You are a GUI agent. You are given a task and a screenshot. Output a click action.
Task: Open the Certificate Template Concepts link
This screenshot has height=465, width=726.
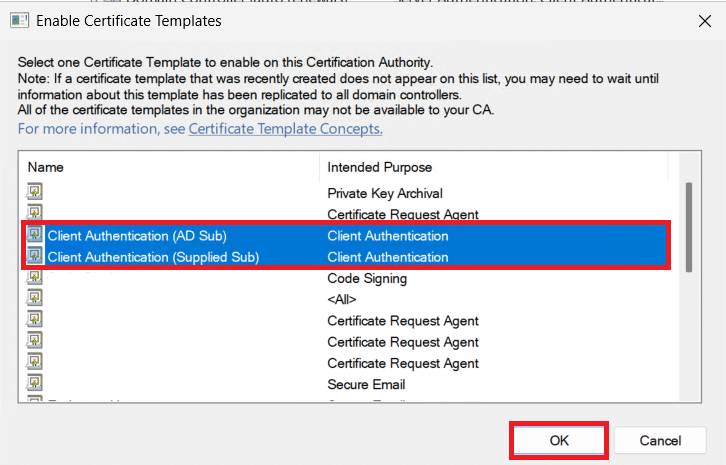pos(285,129)
